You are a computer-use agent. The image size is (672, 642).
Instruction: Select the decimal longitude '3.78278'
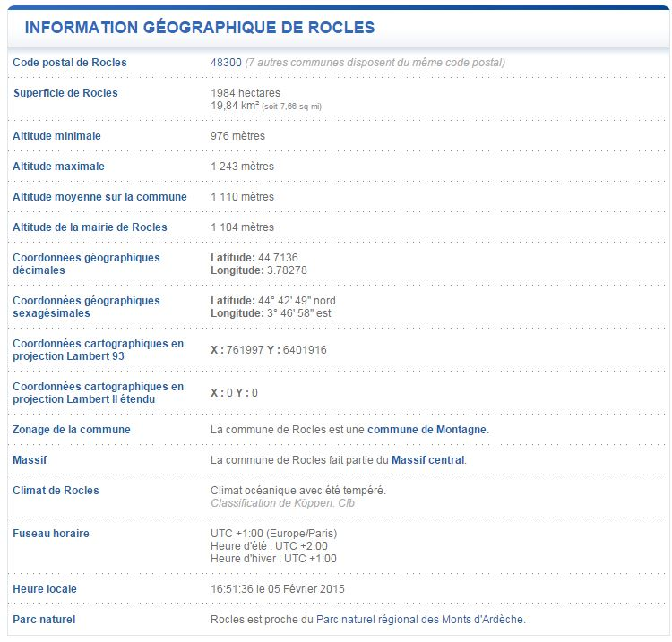pos(287,270)
